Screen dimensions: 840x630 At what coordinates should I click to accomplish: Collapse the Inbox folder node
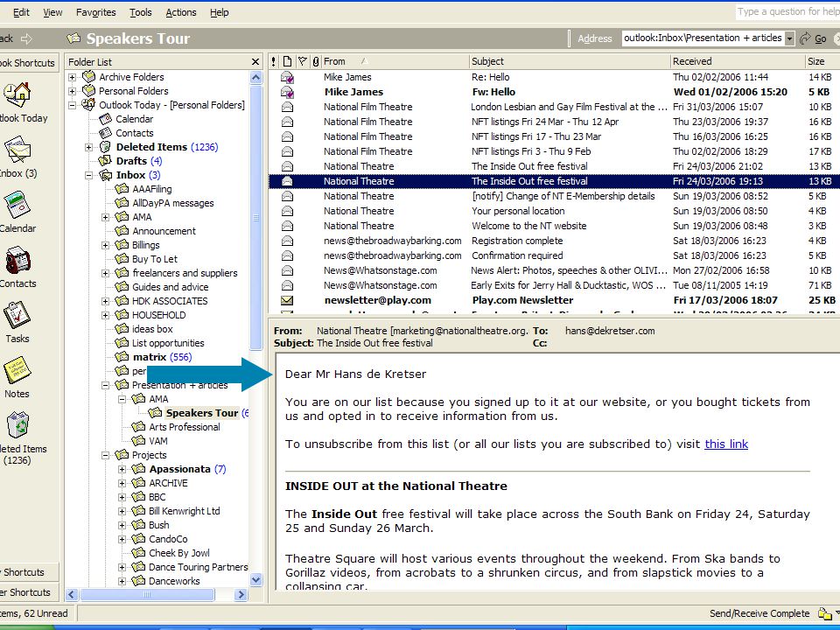89,175
